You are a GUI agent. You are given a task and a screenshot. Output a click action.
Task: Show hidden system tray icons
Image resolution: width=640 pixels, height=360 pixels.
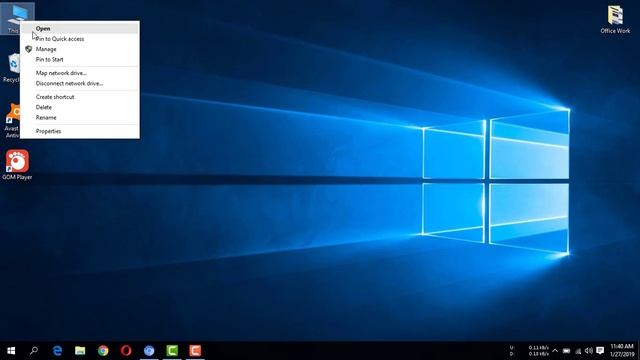[x=555, y=351]
